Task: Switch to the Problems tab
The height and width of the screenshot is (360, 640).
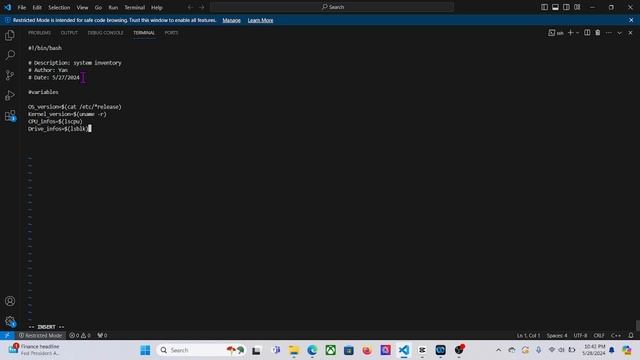Action: [x=40, y=33]
